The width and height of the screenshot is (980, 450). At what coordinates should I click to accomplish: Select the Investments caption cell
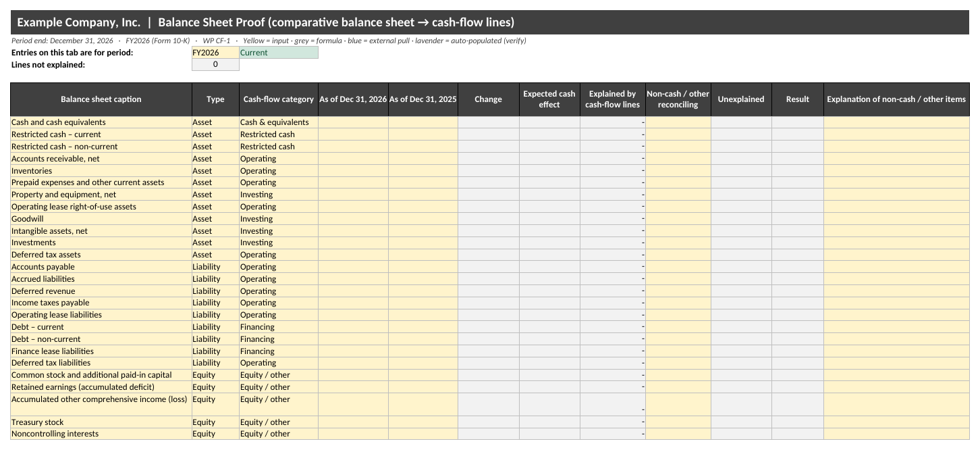pos(101,243)
